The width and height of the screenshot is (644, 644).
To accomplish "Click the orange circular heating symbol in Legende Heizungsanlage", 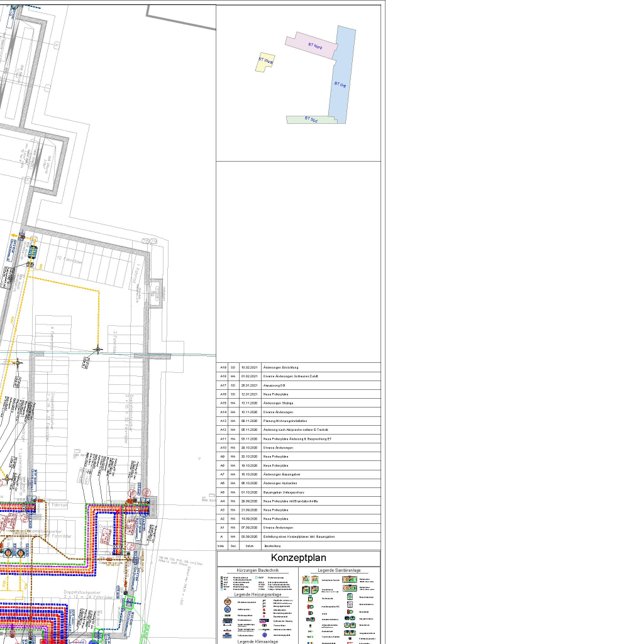I will [x=226, y=601].
